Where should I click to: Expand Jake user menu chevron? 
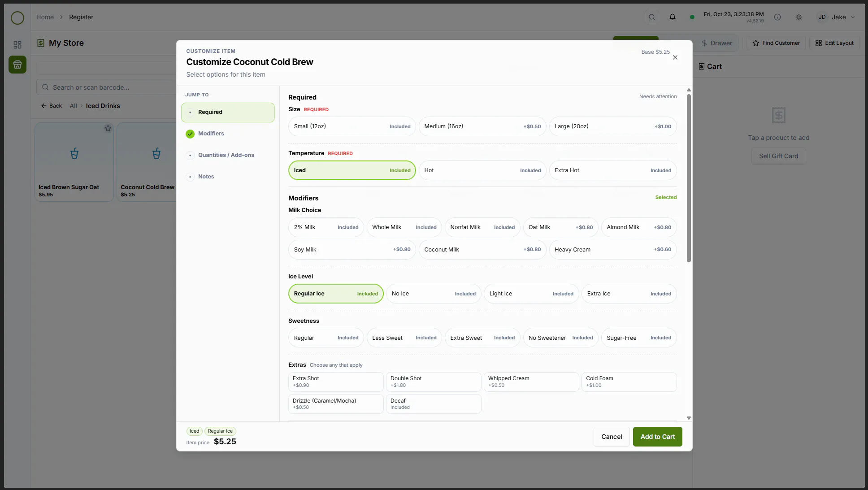click(x=853, y=17)
